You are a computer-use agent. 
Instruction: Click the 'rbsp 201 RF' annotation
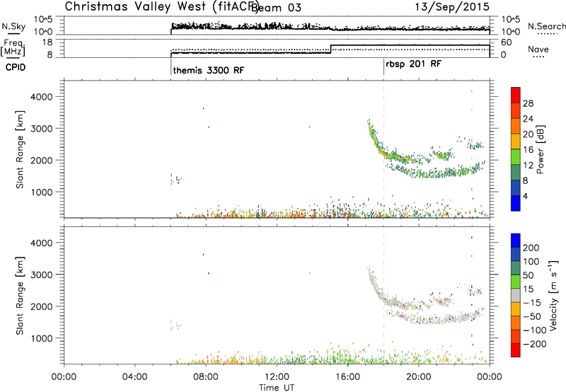[413, 64]
